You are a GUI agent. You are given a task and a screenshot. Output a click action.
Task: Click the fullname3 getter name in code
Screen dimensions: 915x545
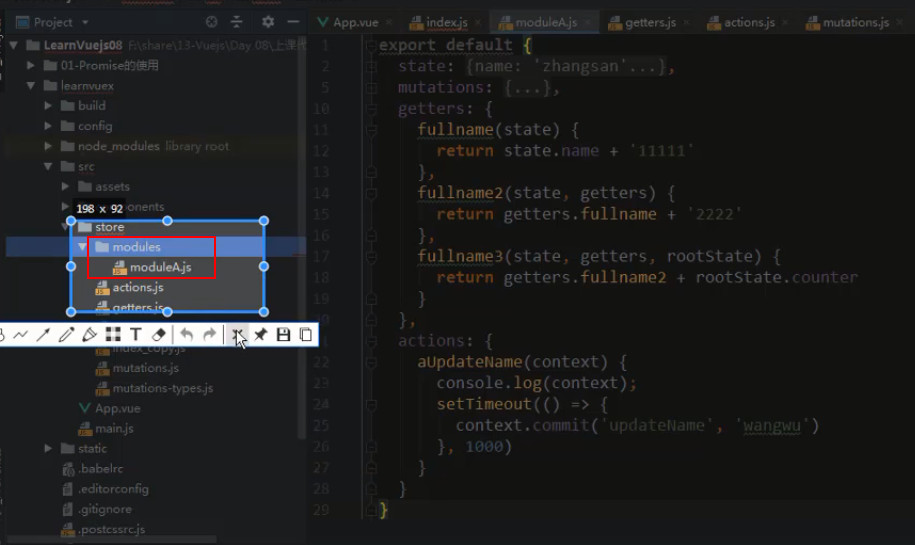[460, 256]
